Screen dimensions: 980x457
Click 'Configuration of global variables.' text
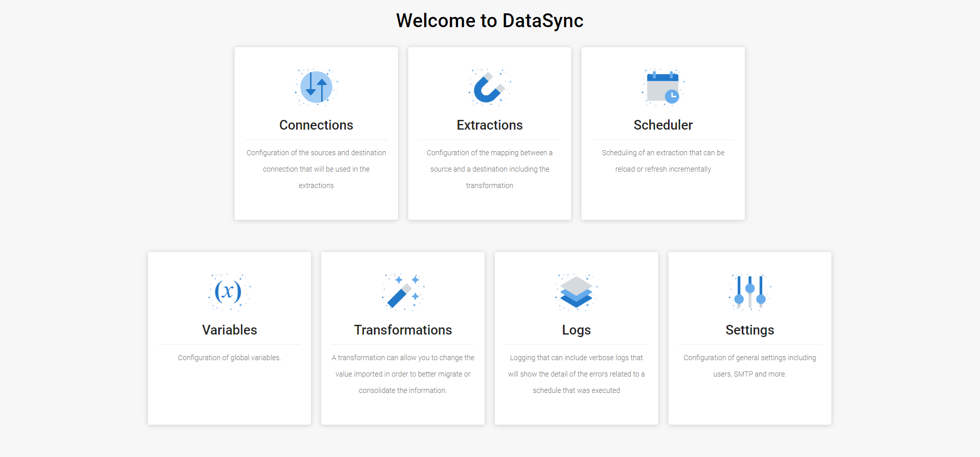[x=230, y=358]
